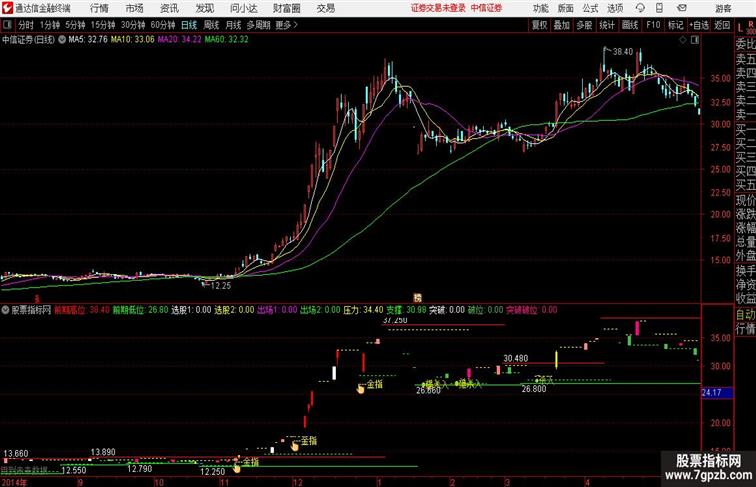Toggle the side panel icon at chart top right
756x487 pixels.
pos(695,40)
